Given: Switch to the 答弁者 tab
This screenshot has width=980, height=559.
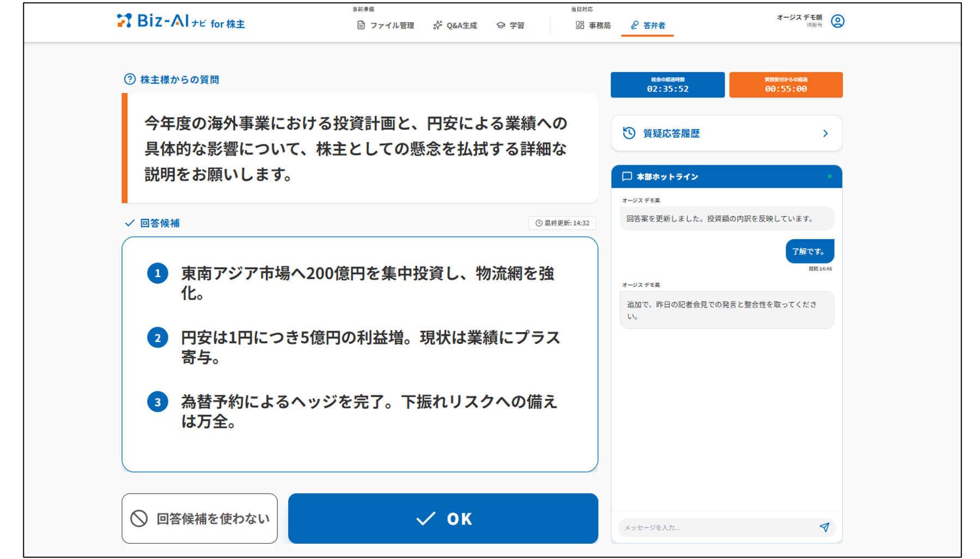Looking at the screenshot, I should [647, 24].
